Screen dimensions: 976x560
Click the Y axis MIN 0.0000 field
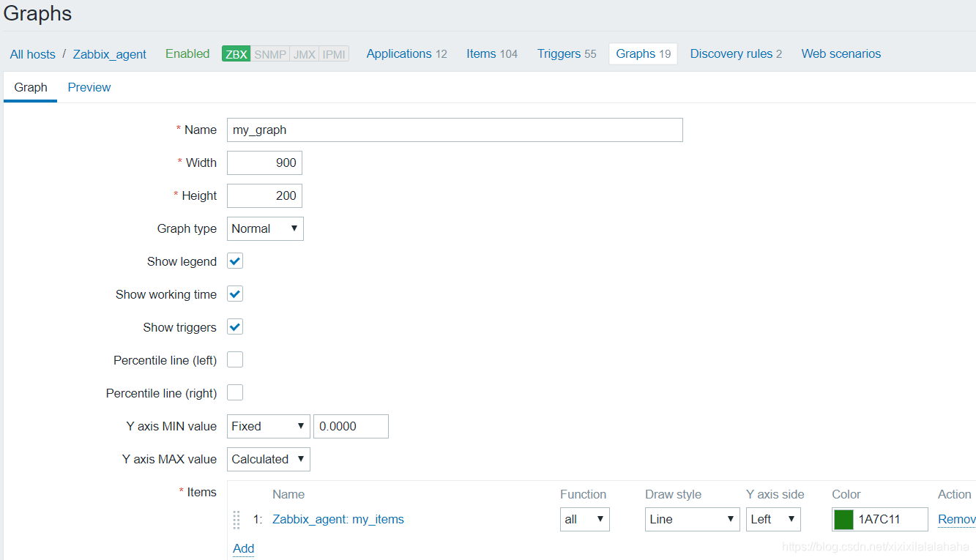pyautogui.click(x=351, y=426)
